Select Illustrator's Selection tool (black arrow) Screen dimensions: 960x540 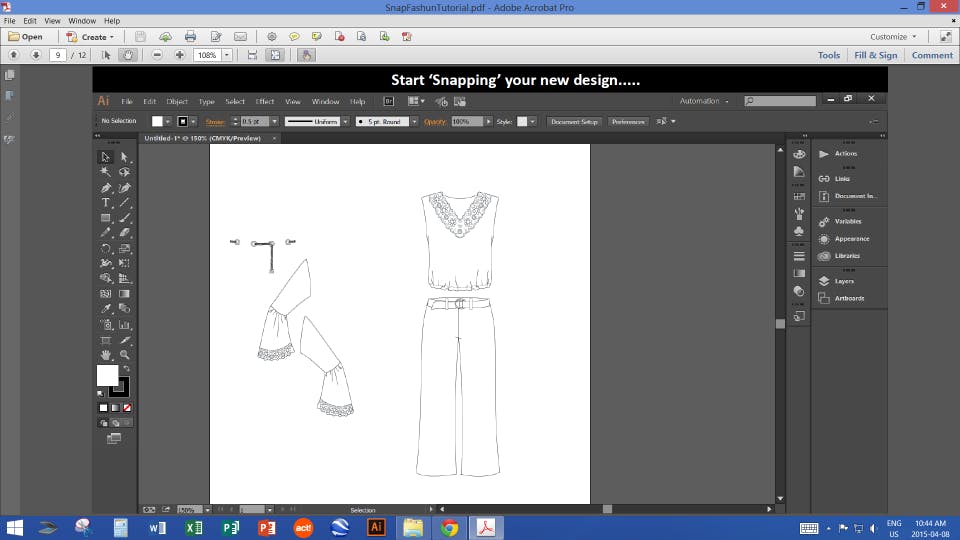coord(105,157)
